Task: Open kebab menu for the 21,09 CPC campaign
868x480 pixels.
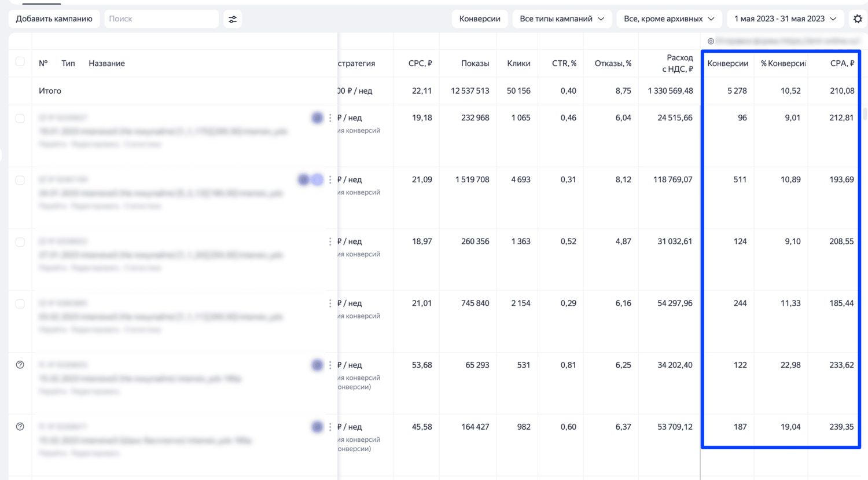Action: tap(330, 180)
